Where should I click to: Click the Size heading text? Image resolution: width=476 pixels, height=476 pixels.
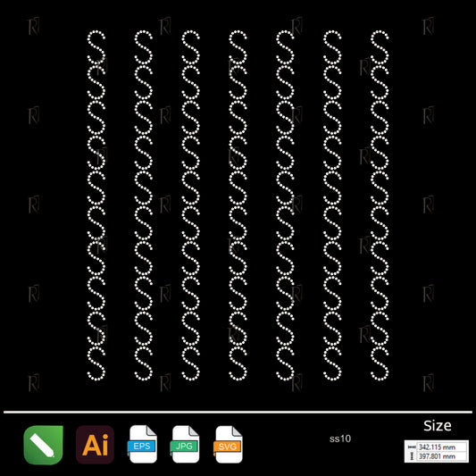(x=437, y=426)
